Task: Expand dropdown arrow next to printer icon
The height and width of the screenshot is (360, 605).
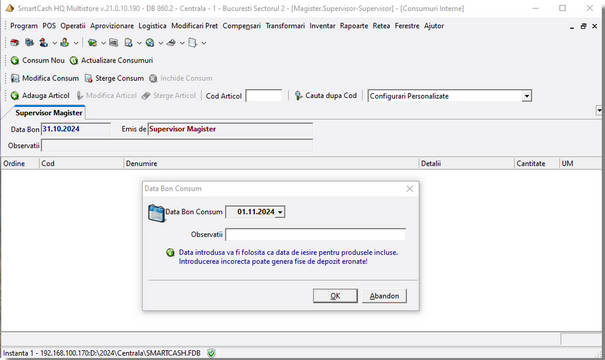Action: pyautogui.click(x=182, y=43)
